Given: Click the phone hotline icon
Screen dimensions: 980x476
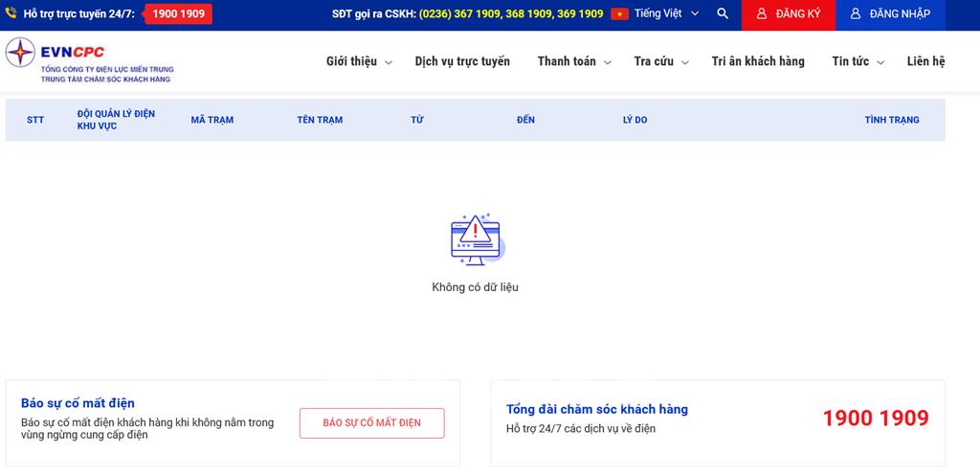Looking at the screenshot, I should pos(11,14).
